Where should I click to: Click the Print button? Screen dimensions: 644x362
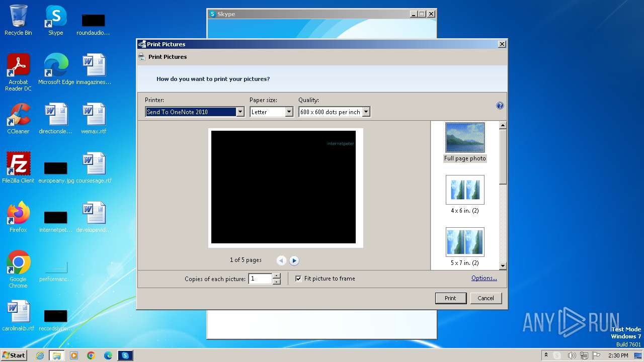(450, 298)
